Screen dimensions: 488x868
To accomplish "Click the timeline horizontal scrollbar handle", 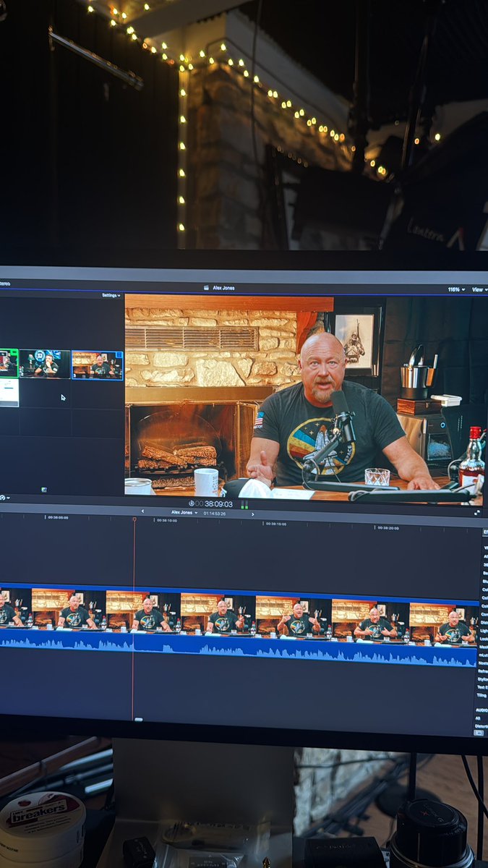I will click(x=139, y=720).
